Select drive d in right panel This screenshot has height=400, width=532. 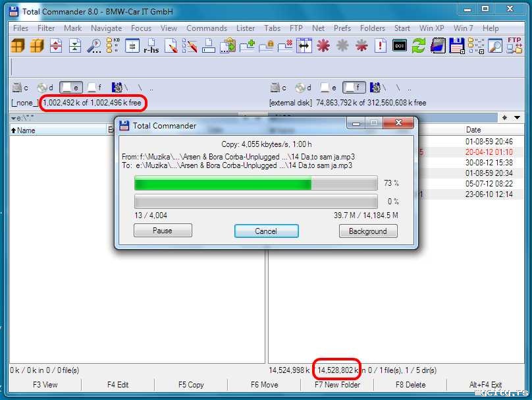[303, 88]
